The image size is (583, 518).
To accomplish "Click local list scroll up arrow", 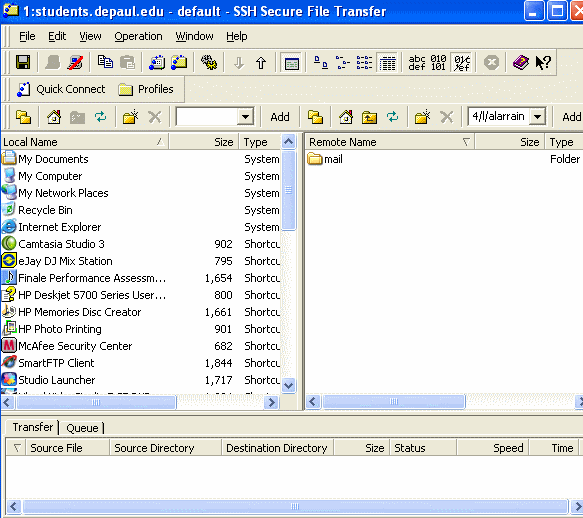I will click(289, 141).
